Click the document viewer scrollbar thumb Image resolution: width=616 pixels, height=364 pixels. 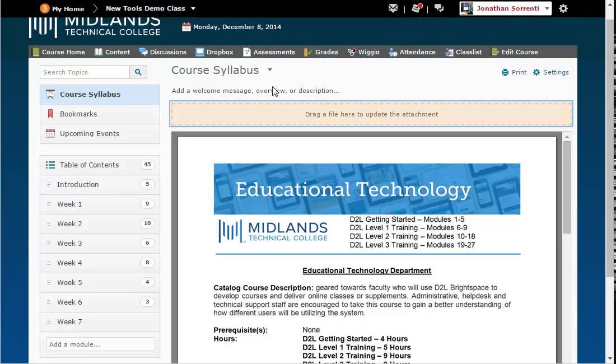(x=567, y=187)
